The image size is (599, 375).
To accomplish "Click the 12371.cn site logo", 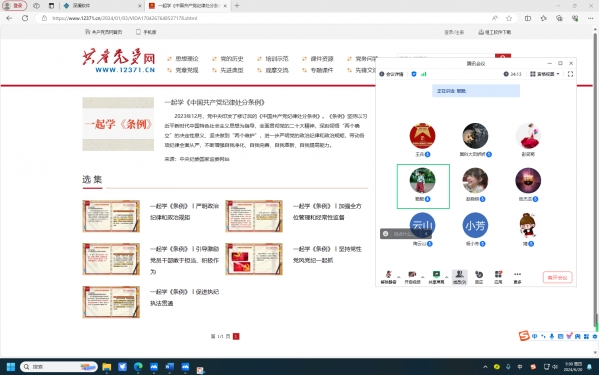I will 119,60.
